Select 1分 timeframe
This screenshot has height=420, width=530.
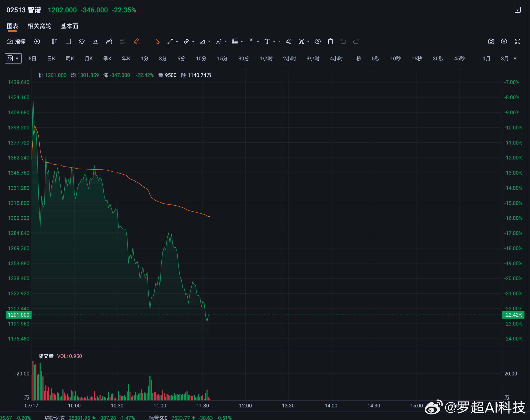(145, 59)
